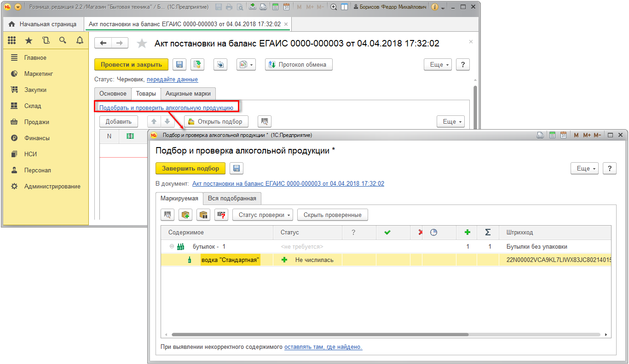Open the Администрирование section in sidebar

click(52, 186)
